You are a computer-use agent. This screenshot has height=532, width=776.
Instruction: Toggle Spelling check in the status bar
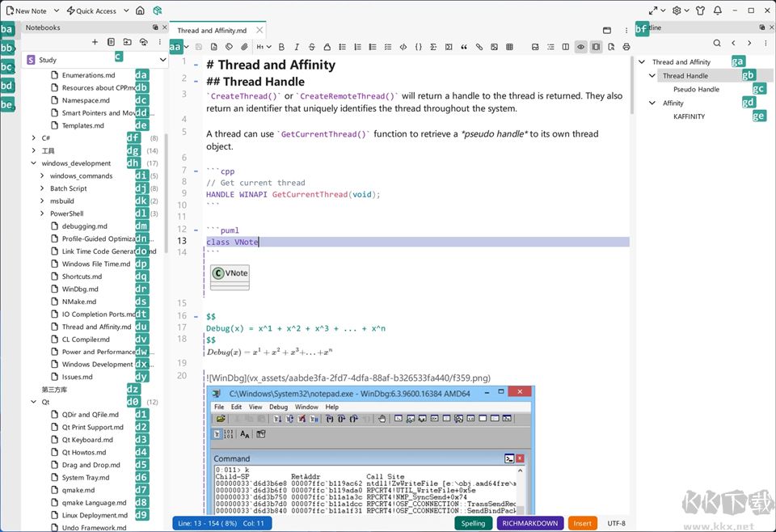pos(473,523)
